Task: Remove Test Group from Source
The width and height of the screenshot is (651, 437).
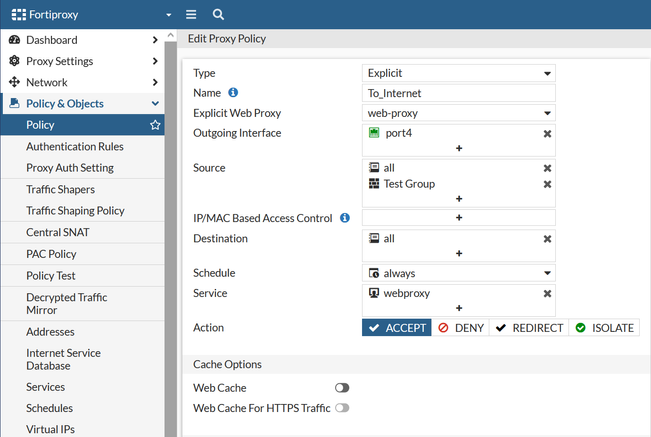Action: click(547, 184)
